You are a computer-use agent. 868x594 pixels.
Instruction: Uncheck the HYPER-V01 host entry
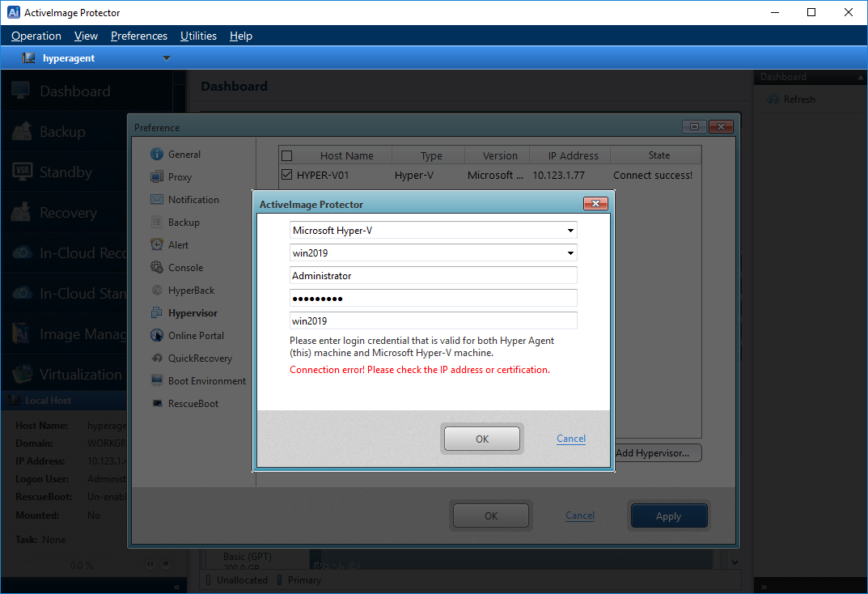pos(287,176)
